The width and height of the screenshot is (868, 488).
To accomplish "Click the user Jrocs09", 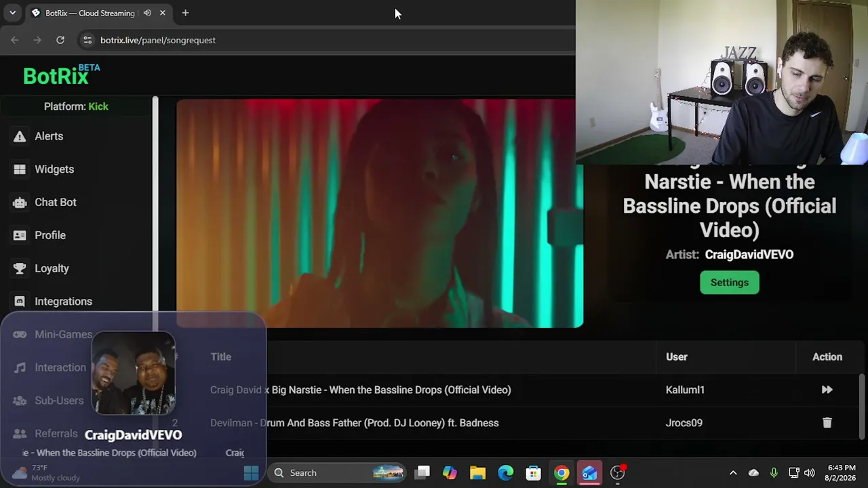I will point(684,423).
